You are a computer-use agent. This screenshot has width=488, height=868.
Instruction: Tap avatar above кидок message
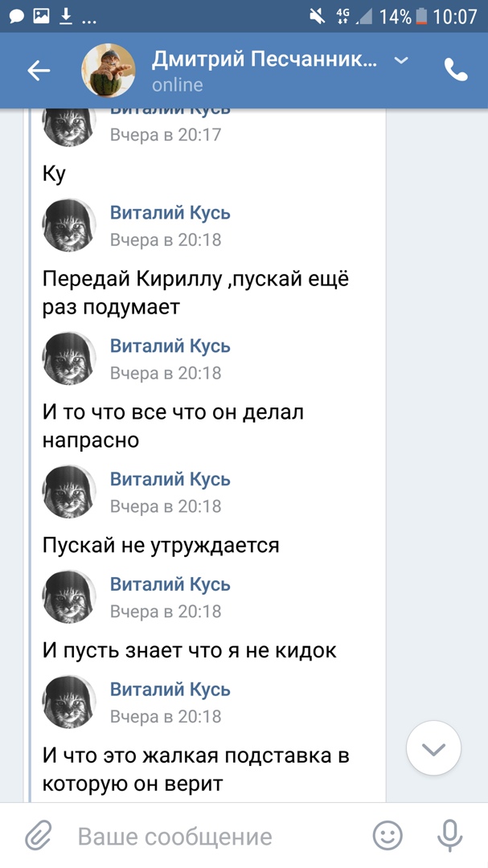[x=69, y=596]
